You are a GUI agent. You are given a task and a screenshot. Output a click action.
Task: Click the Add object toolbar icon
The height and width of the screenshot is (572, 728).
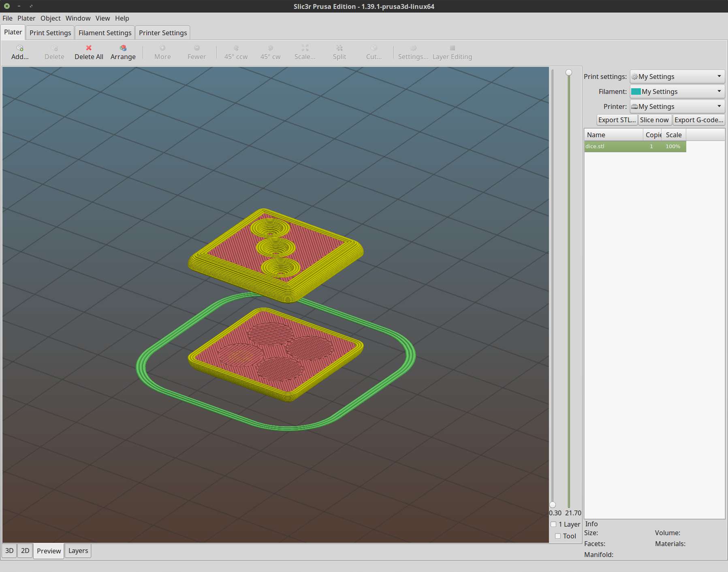click(x=19, y=48)
